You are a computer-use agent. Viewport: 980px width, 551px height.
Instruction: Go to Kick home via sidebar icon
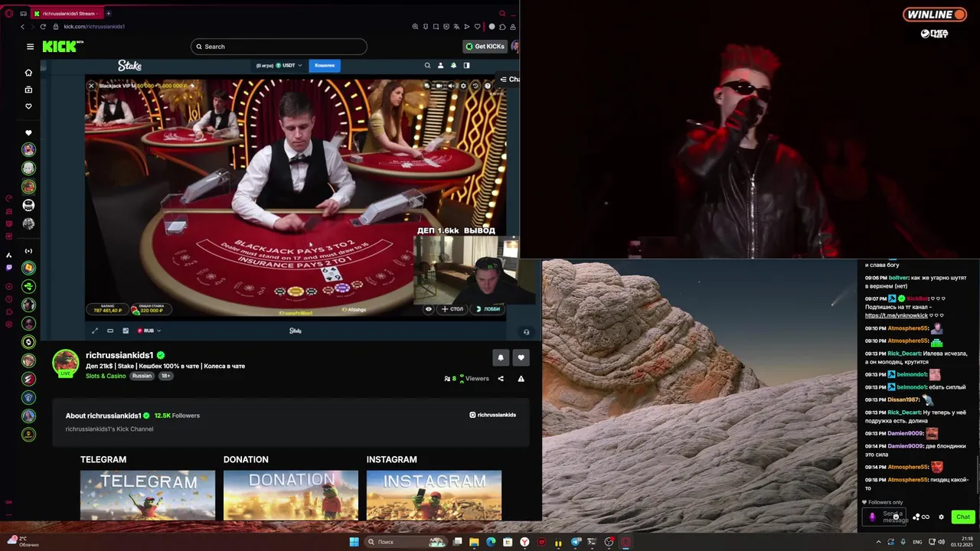click(x=28, y=73)
